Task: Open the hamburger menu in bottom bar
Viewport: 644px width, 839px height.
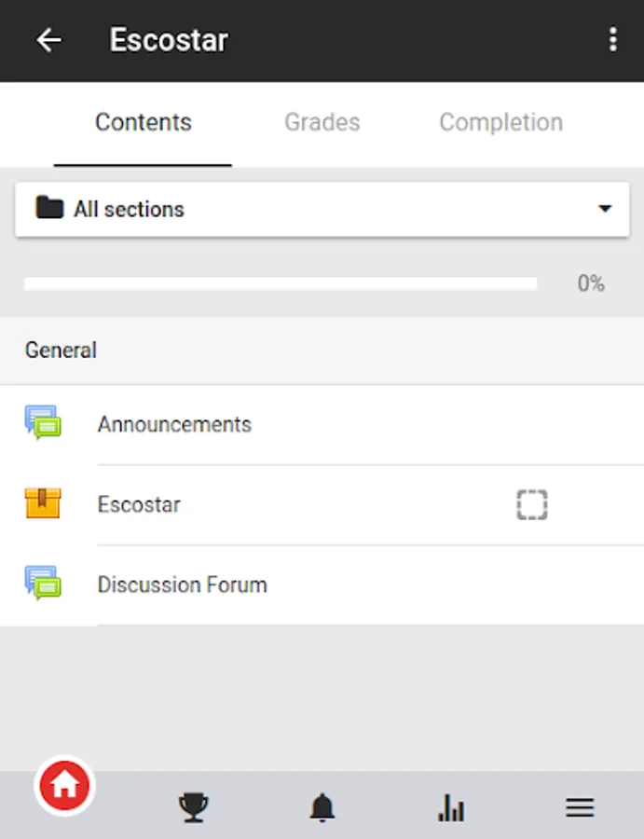Action: pos(580,807)
